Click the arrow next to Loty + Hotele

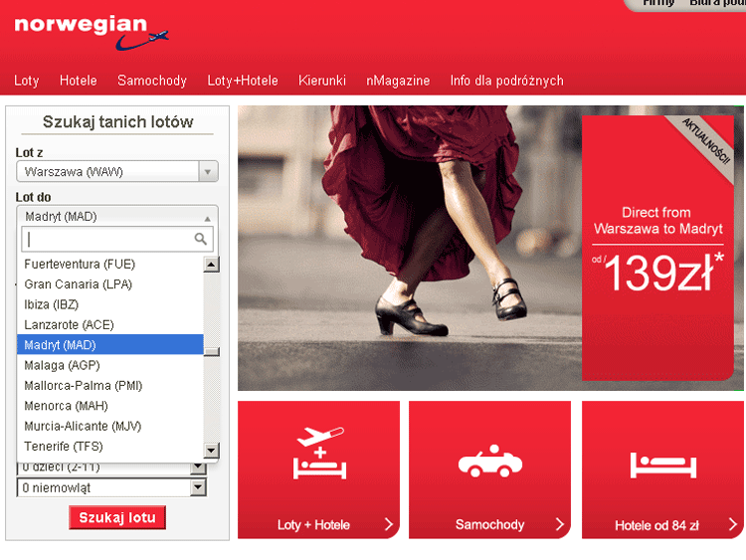(x=389, y=524)
